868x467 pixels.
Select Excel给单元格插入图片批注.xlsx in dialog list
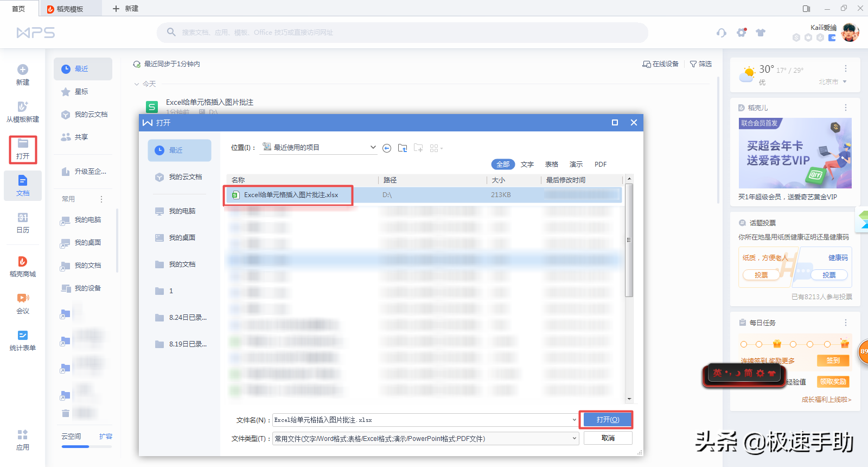pos(423,195)
